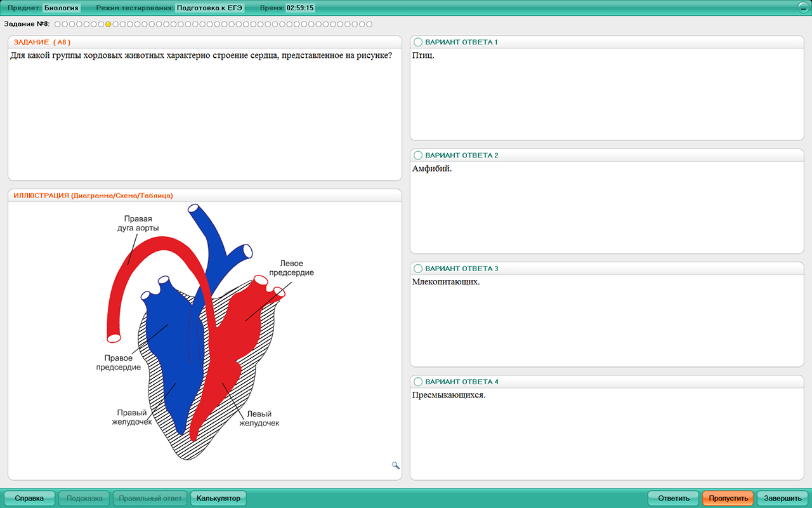
Task: Open the Справка help button
Action: click(x=29, y=498)
